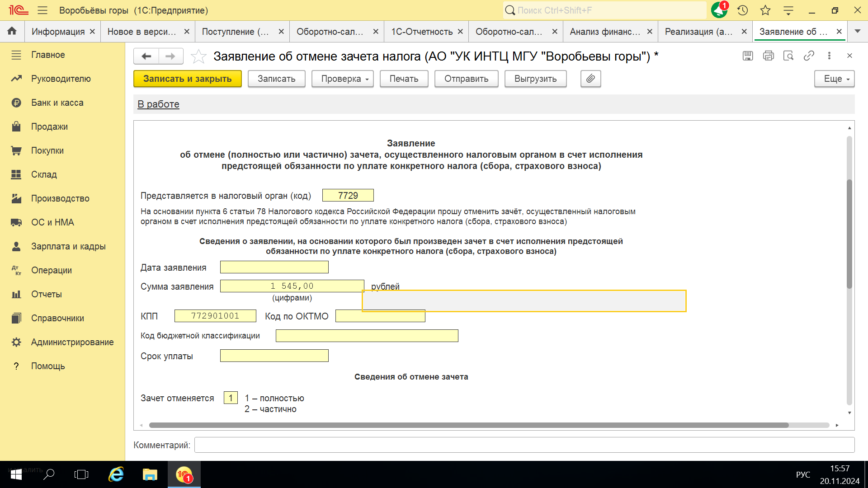Viewport: 868px width, 488px height.
Task: Copy link using the chain icon
Action: pyautogui.click(x=809, y=56)
